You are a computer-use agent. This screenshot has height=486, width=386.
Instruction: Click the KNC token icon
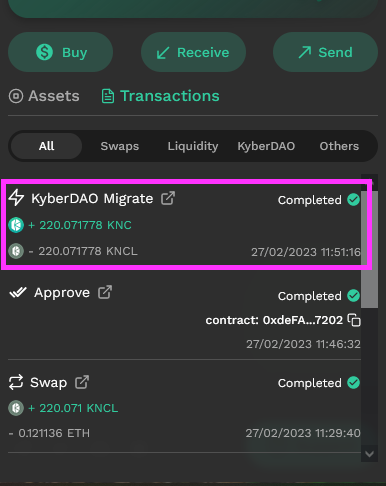16,225
